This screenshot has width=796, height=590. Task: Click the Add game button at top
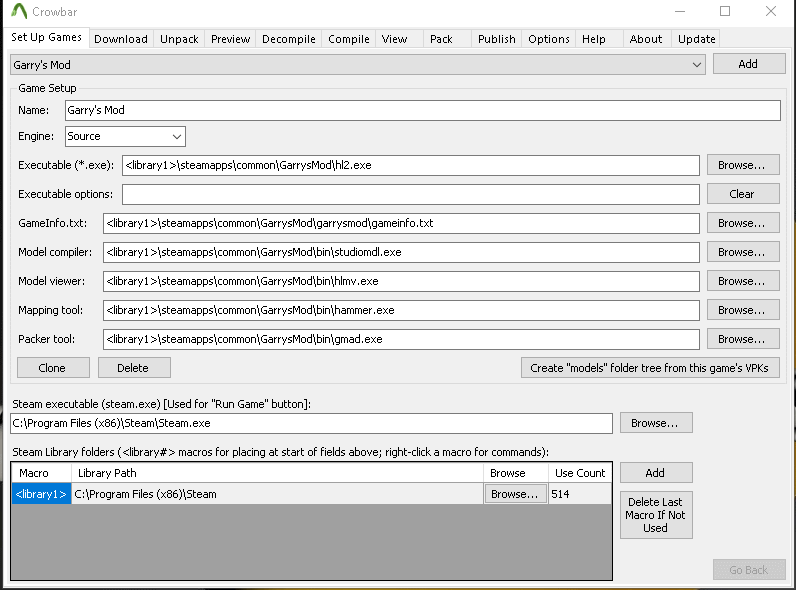(749, 64)
